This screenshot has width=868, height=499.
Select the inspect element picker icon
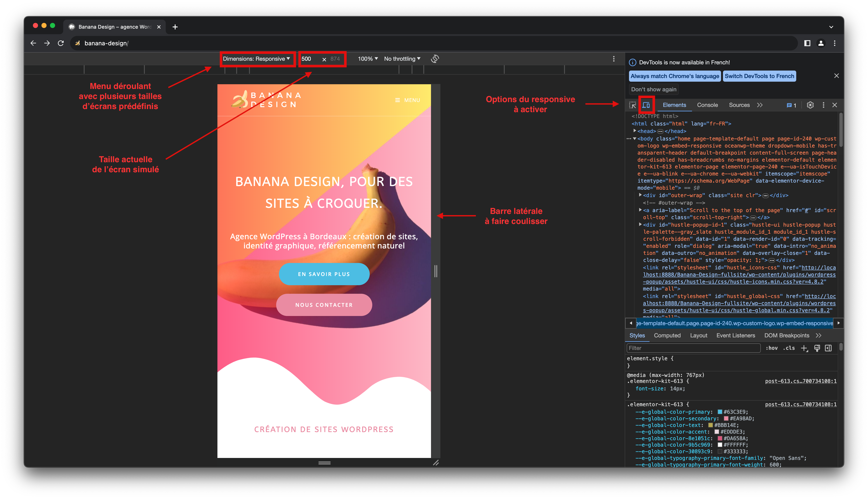coord(632,105)
